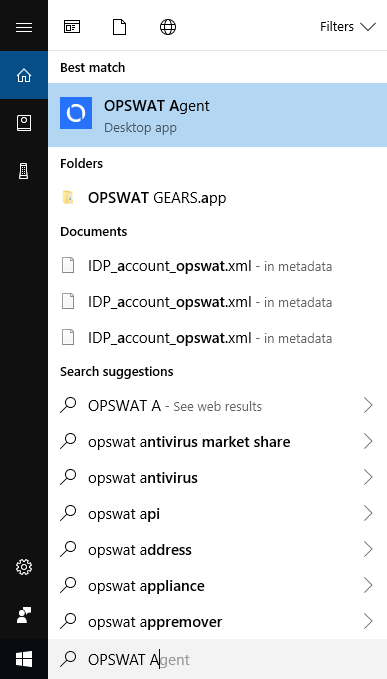Open the Feedback person icon
This screenshot has height=679, width=387.
(24, 615)
